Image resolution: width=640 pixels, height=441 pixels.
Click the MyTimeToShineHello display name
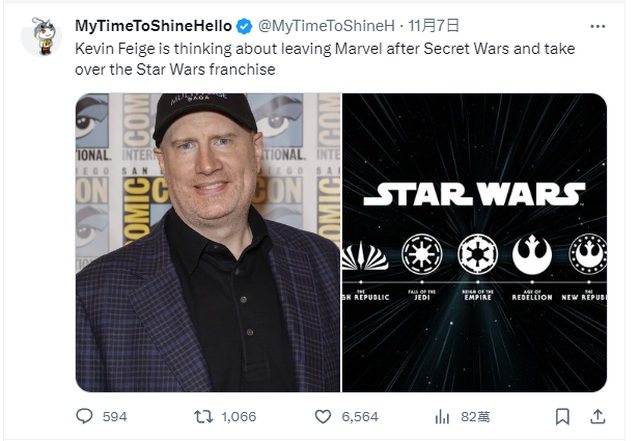click(154, 25)
